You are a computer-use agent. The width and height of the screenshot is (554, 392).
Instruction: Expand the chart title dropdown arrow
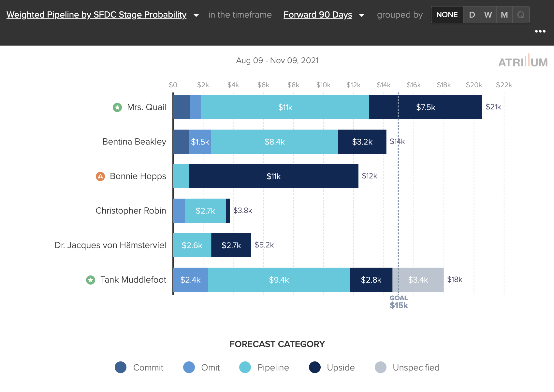196,15
